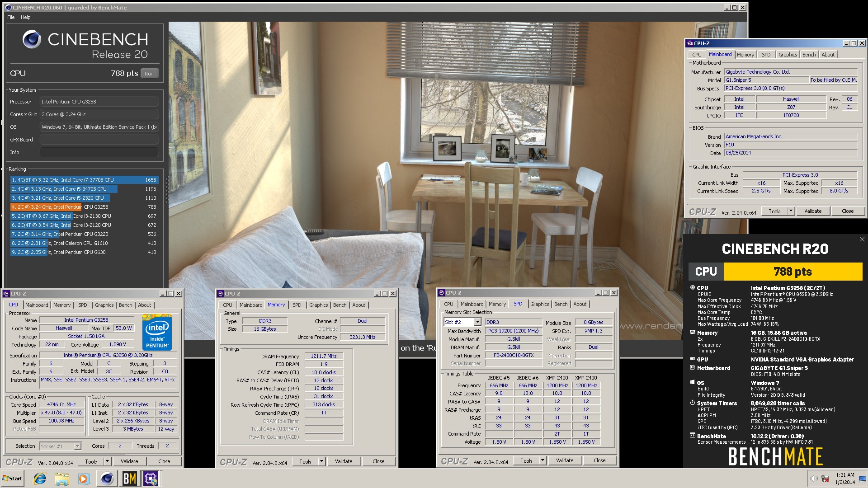The height and width of the screenshot is (488, 868).
Task: Click Validate in SPD CPU-Z window
Action: [565, 460]
